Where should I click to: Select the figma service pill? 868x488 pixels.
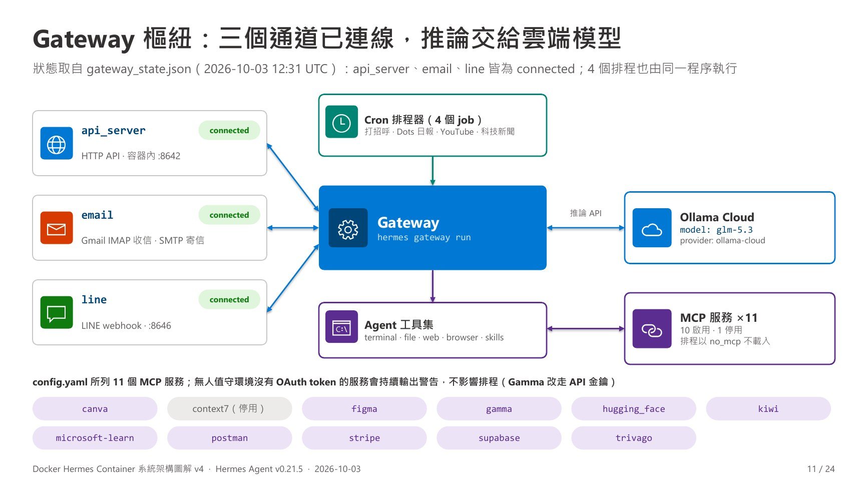tap(364, 409)
